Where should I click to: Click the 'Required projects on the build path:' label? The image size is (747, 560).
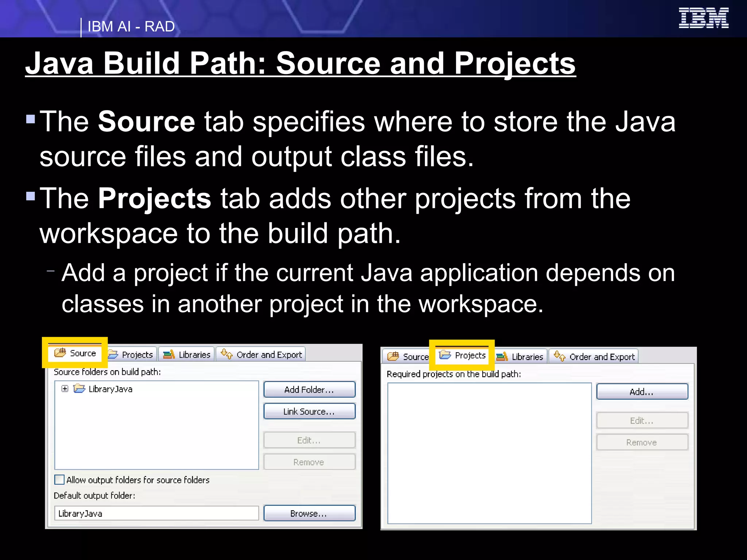point(454,374)
